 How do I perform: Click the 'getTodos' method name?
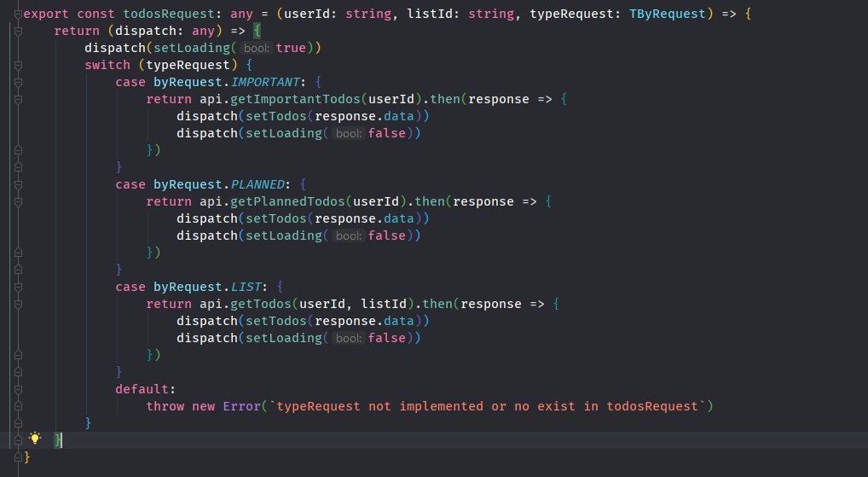261,305
